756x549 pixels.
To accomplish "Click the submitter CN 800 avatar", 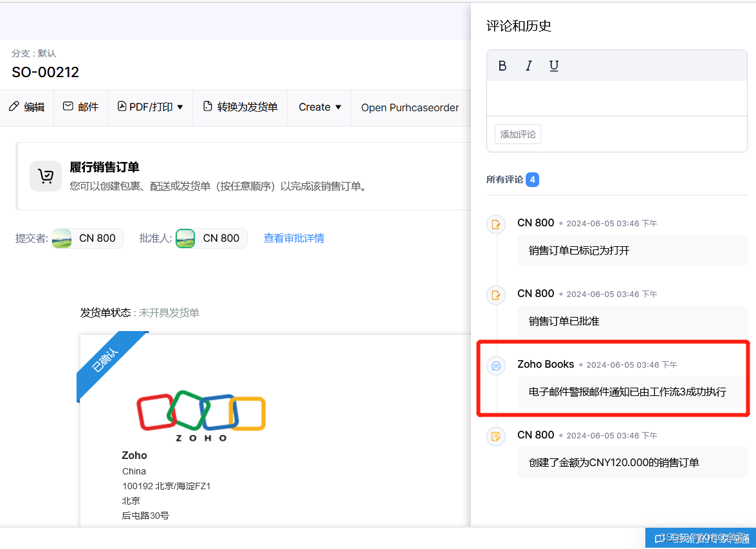I will (62, 239).
